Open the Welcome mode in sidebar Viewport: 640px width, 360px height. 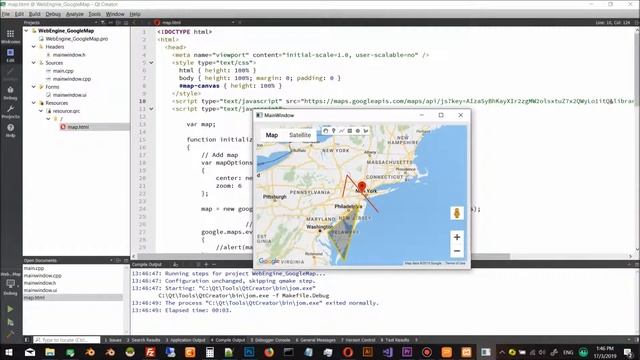point(10,36)
